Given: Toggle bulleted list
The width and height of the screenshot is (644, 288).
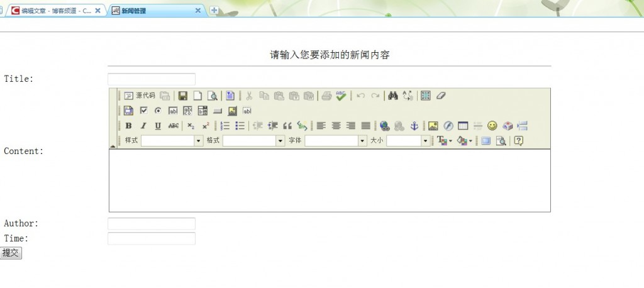Looking at the screenshot, I should click(240, 126).
